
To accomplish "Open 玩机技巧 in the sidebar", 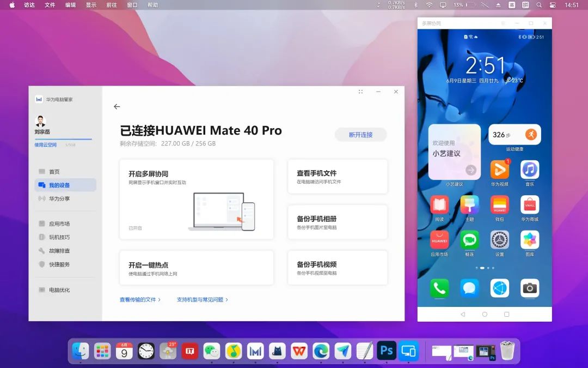I will [x=65, y=237].
